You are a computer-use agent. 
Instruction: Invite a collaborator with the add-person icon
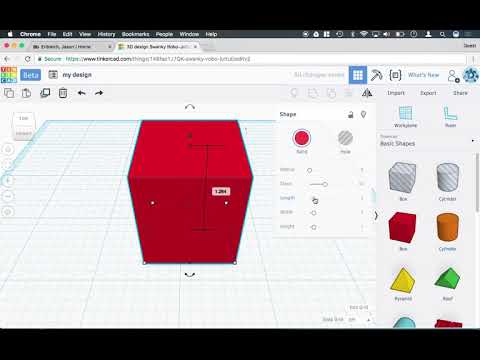[453, 76]
